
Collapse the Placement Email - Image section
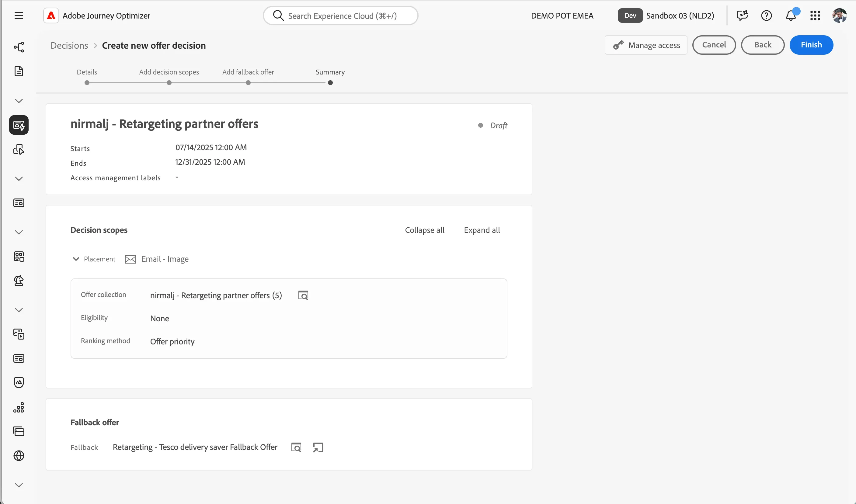tap(76, 259)
